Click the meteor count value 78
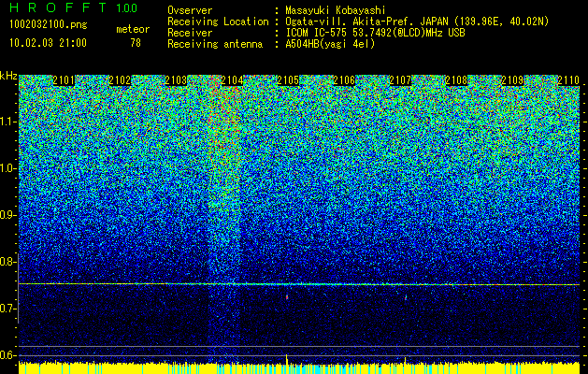Viewport: 588px width, 374px height. [x=136, y=43]
